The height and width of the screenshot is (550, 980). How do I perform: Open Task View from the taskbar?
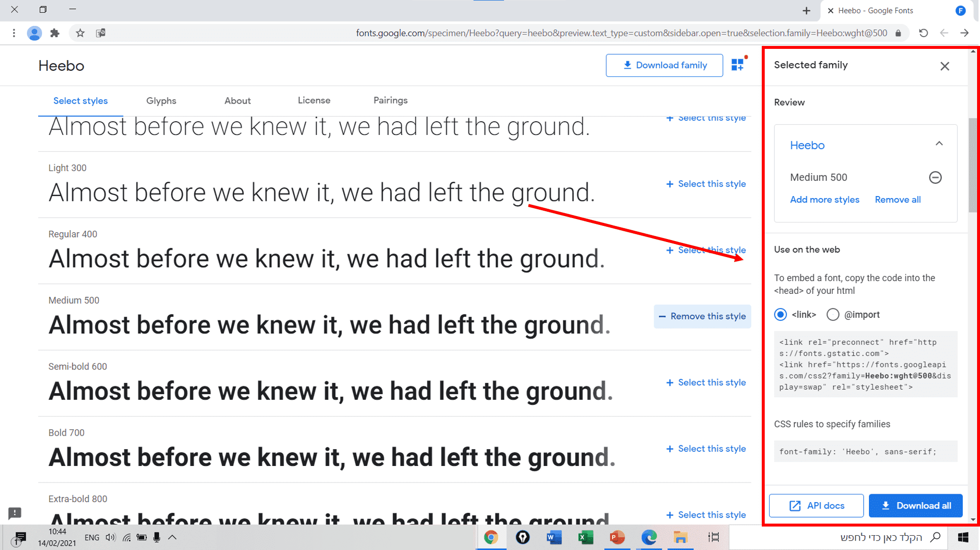tap(713, 537)
